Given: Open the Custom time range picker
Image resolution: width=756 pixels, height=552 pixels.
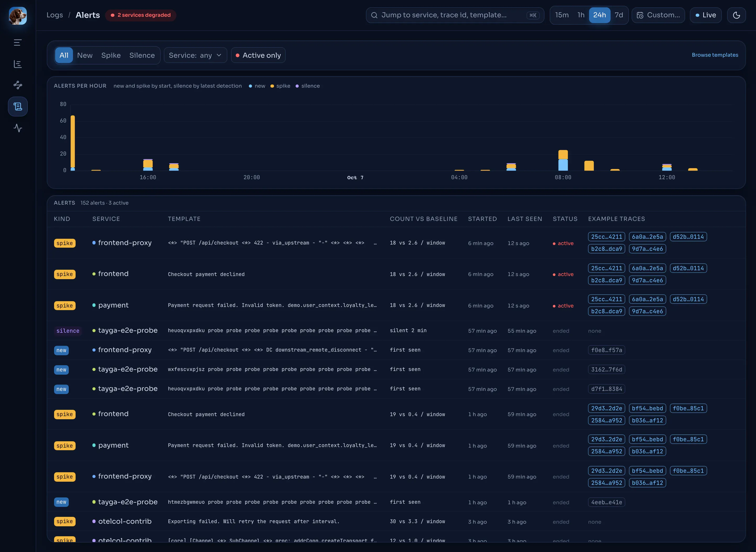Looking at the screenshot, I should point(658,15).
